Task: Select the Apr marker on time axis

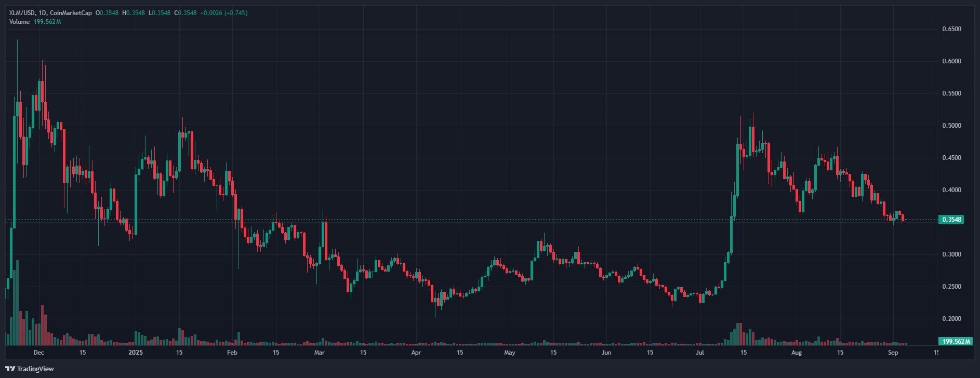Action: point(416,353)
